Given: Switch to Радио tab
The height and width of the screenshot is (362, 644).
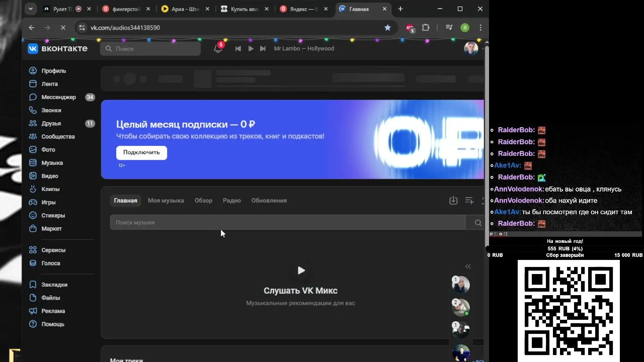Looking at the screenshot, I should [x=231, y=200].
